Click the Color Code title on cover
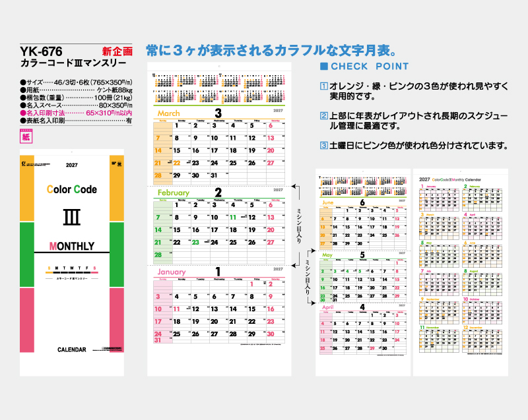Screen dimensions: 528x420 [72, 189]
